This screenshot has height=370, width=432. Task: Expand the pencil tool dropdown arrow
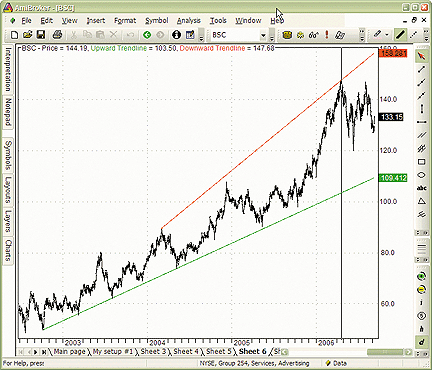coord(387,35)
